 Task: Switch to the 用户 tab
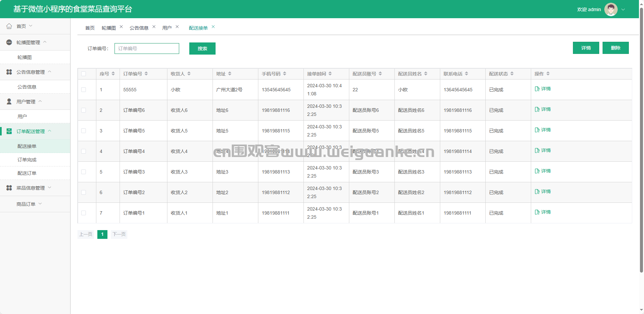167,28
